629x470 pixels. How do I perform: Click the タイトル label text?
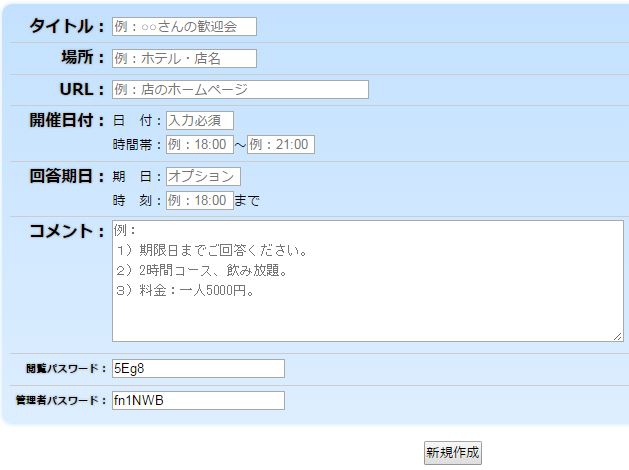67,26
